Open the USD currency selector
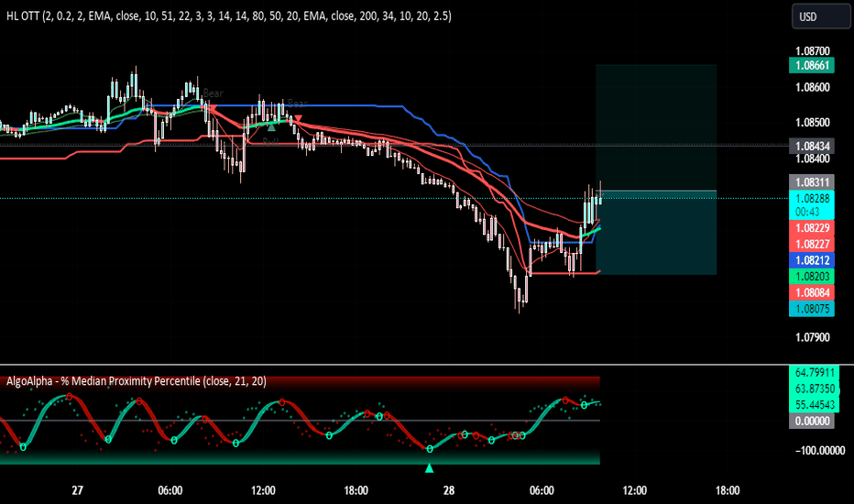The height and width of the screenshot is (504, 854). click(x=820, y=16)
